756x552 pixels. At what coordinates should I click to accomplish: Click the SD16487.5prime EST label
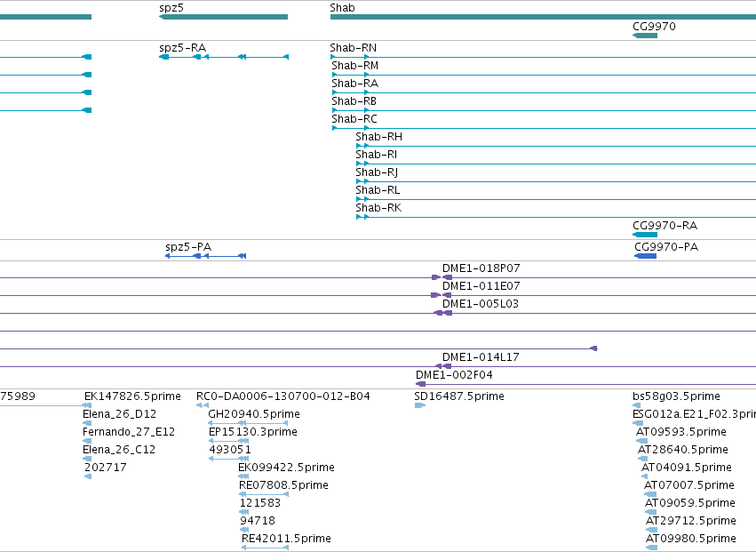[x=459, y=396]
